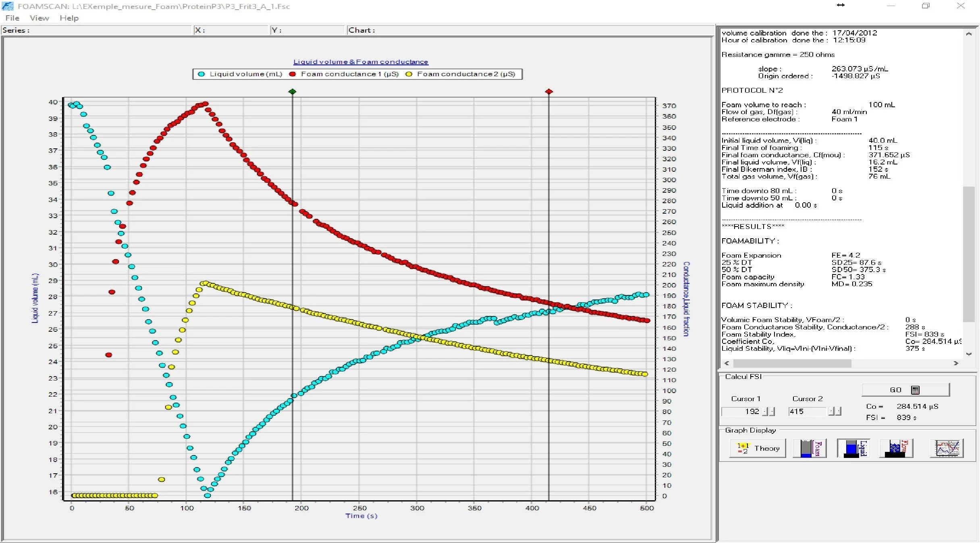Open the View menu
The image size is (980, 543).
(39, 18)
